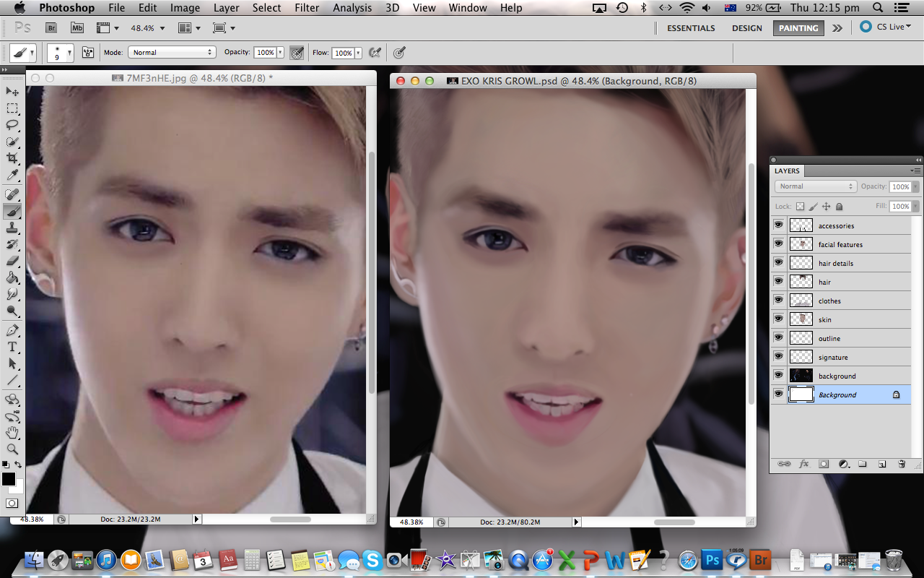This screenshot has width=924, height=578.
Task: Open the Filter menu
Action: pos(306,8)
